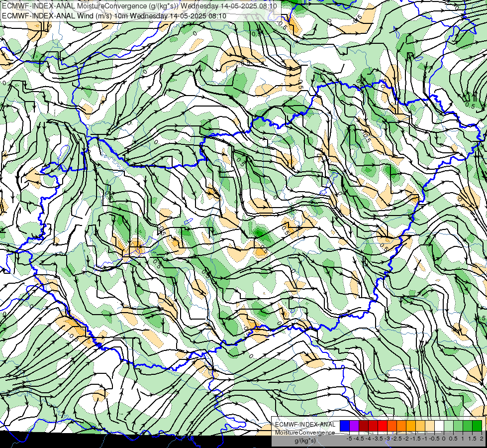Click the g/(kg*s) unit label in legend

pos(305,441)
